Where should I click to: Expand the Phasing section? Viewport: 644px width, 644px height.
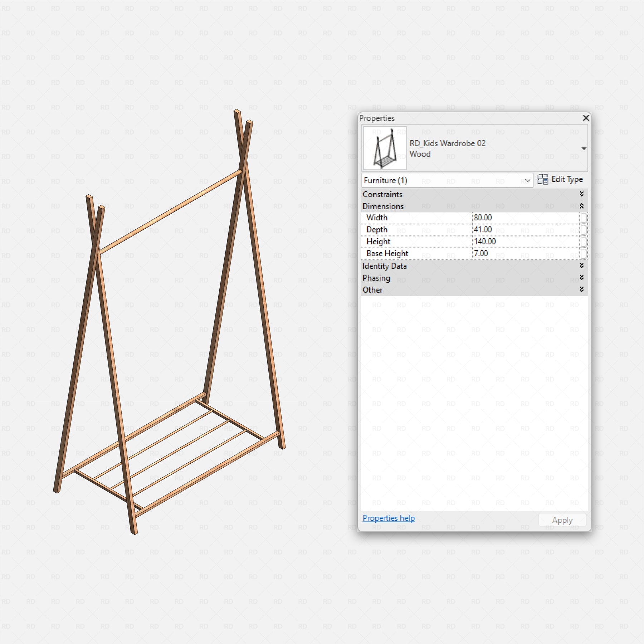pyautogui.click(x=581, y=278)
